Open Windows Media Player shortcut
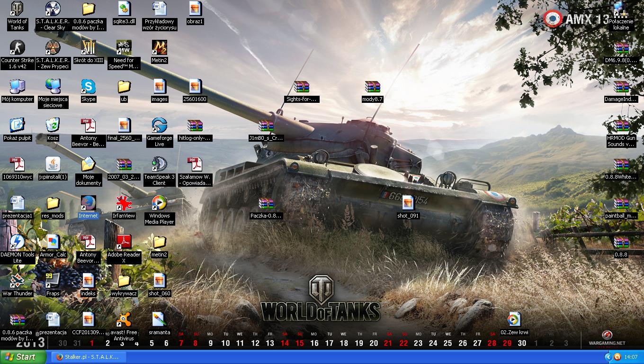Image resolution: width=644 pixels, height=364 pixels. click(x=160, y=203)
